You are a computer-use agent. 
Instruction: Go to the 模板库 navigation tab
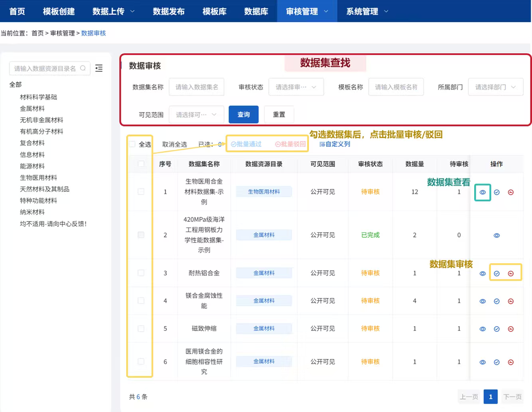(214, 11)
